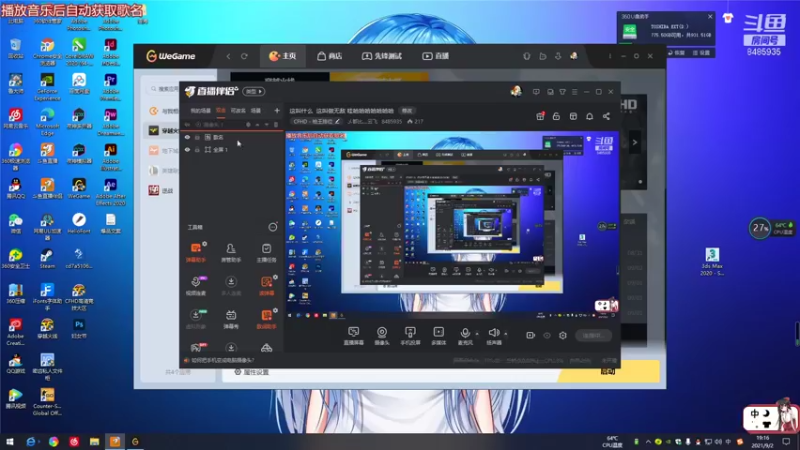The width and height of the screenshot is (800, 450).
Task: Click 属性设置 properties settings in WeGame
Action: point(252,372)
